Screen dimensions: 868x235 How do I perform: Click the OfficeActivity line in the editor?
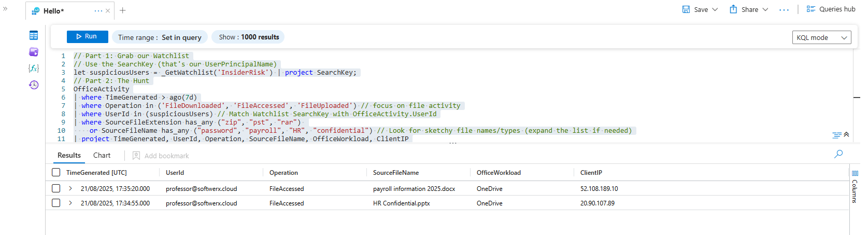click(102, 89)
